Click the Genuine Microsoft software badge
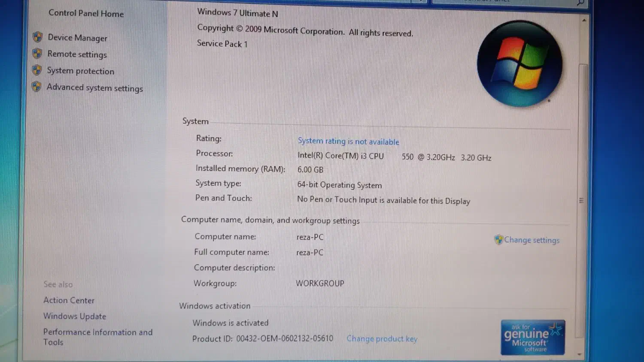Image resolution: width=644 pixels, height=362 pixels. 533,337
